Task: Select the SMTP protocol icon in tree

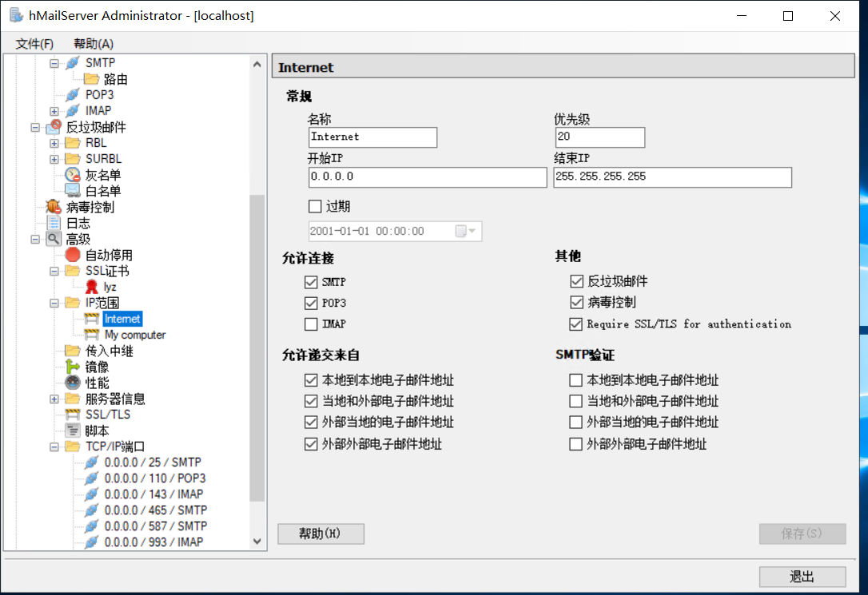Action: pos(72,62)
